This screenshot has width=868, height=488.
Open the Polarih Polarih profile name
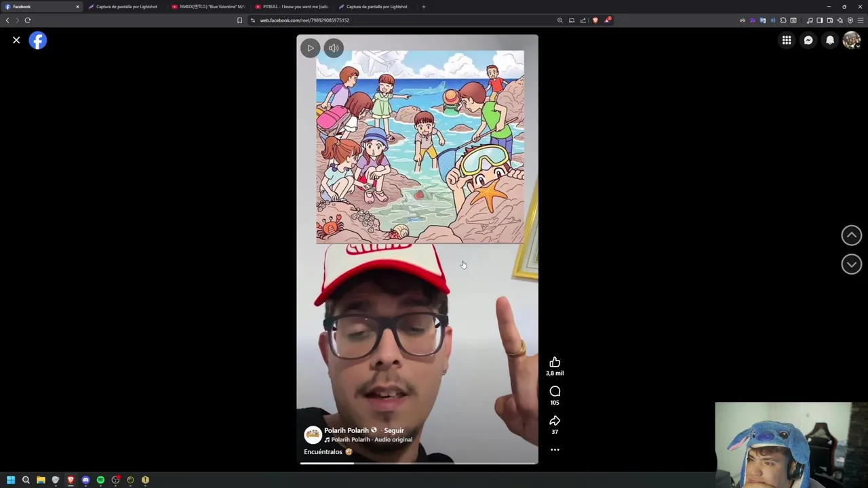346,430
